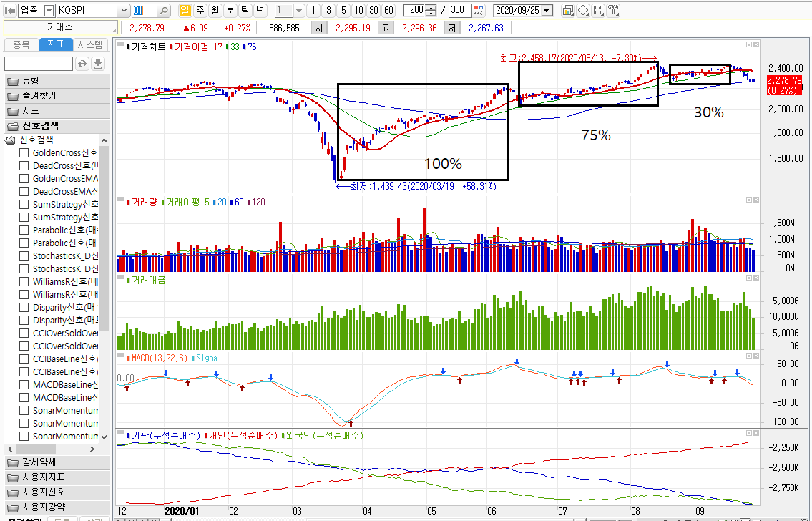Open the KOSPI index dropdown

124,10
